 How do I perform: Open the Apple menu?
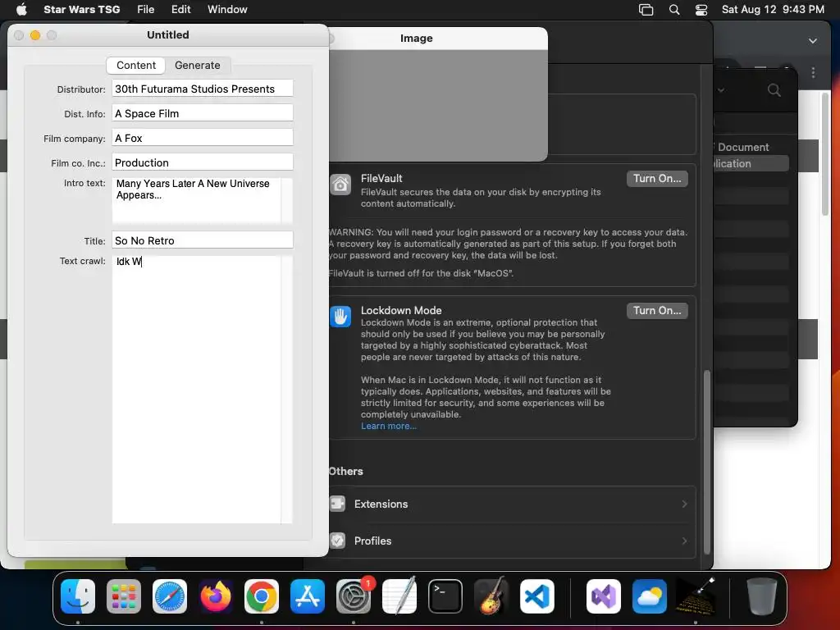click(x=21, y=9)
